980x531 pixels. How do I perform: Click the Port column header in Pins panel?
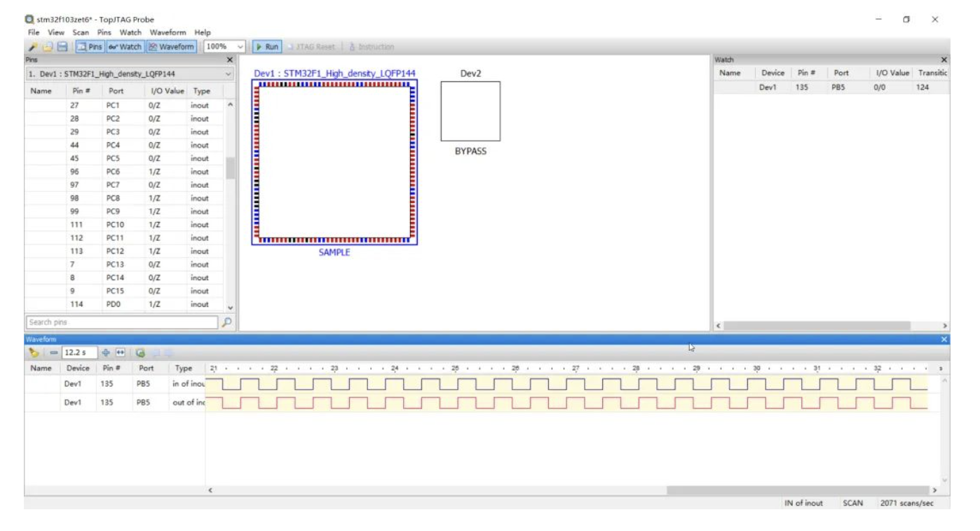[123, 91]
